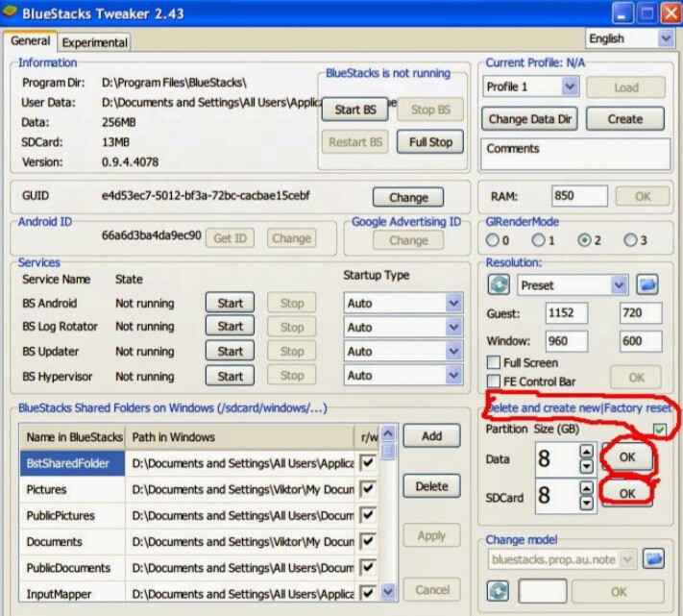This screenshot has height=616, width=683.
Task: Click the refresh icon under Change model
Action: click(499, 591)
